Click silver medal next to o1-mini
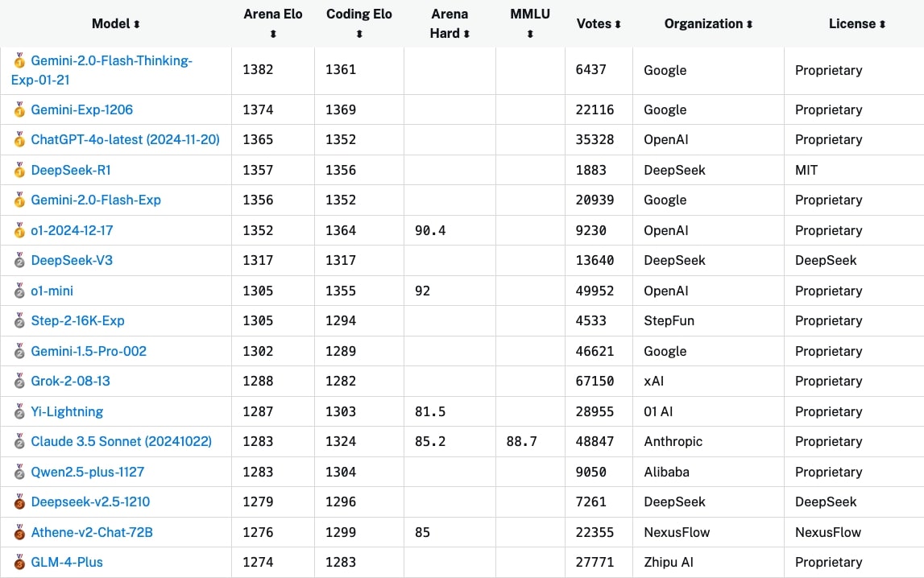Viewport: 924px width, 578px height. click(19, 291)
